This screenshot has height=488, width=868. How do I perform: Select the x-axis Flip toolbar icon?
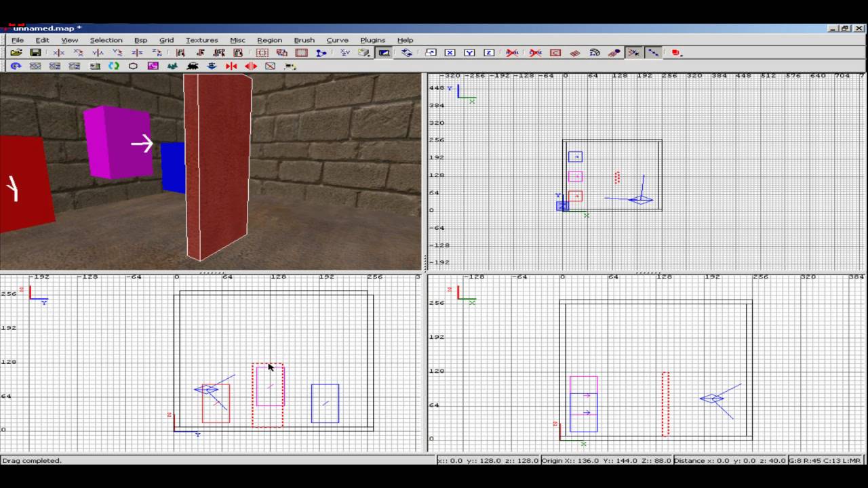pyautogui.click(x=58, y=53)
